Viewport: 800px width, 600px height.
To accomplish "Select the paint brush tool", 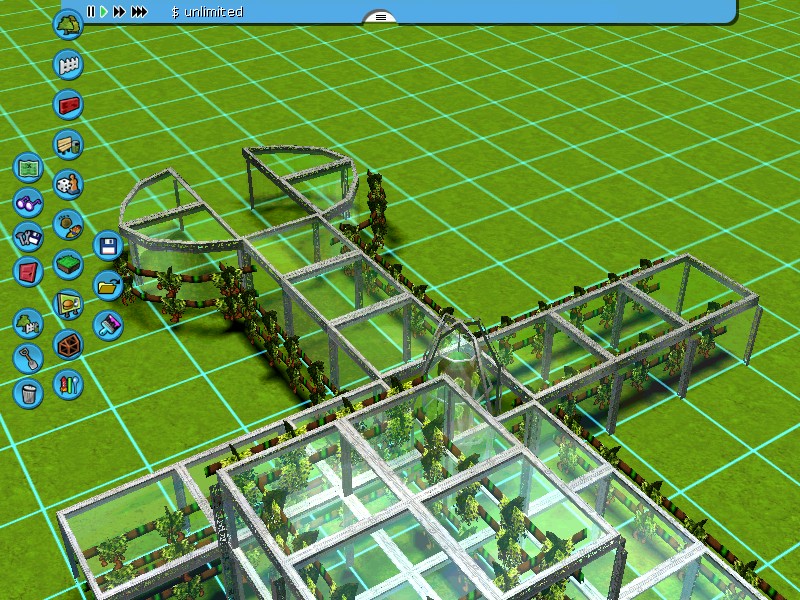I will click(x=107, y=324).
